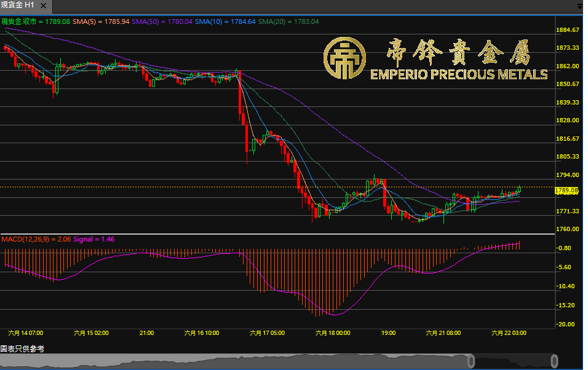
Task: Click the highlighted window in the navigator bar
Action: pos(513,361)
